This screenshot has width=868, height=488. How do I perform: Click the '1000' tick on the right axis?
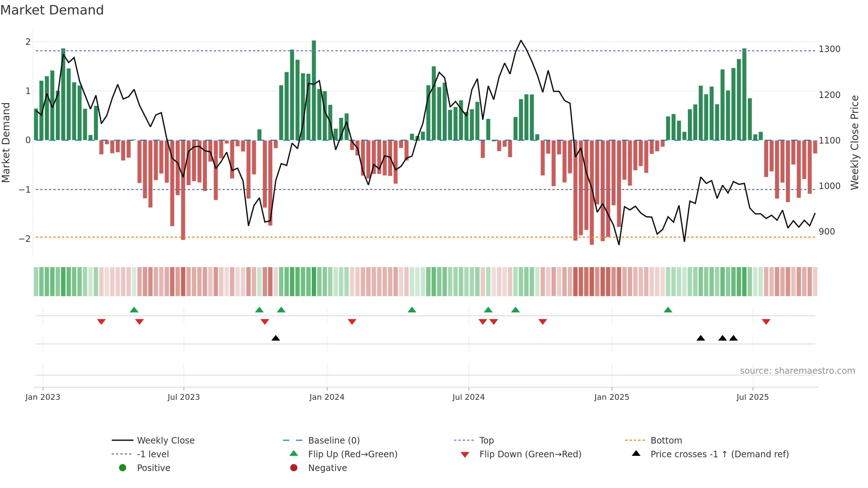830,186
